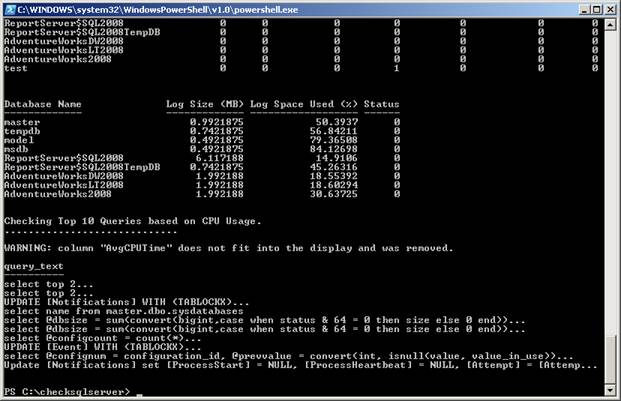Click log space used value 56.84211

point(333,131)
